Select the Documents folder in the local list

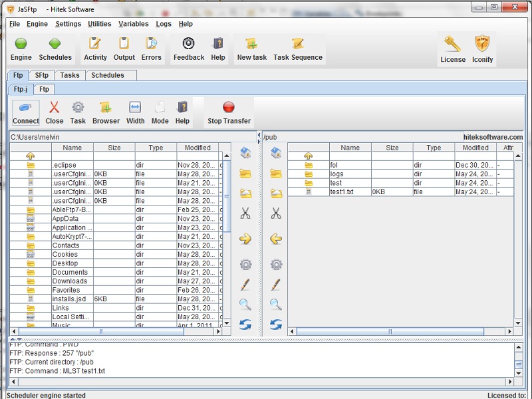click(x=70, y=272)
